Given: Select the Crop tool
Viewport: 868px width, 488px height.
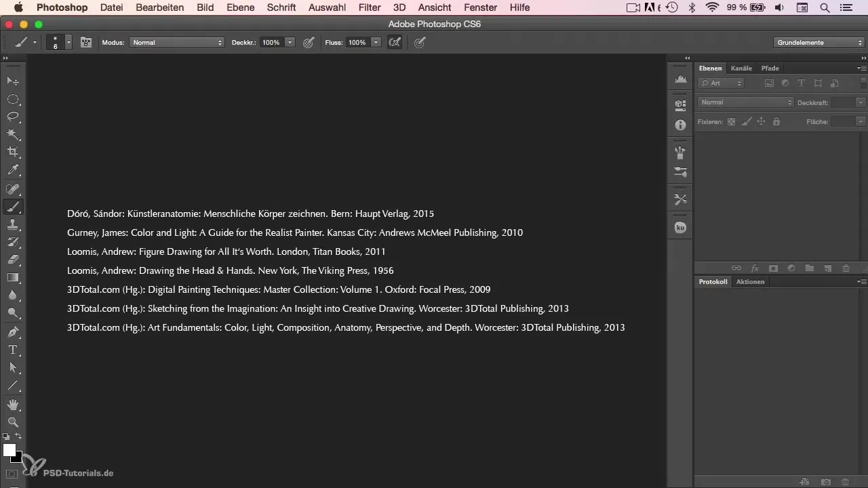Looking at the screenshot, I should pyautogui.click(x=13, y=152).
